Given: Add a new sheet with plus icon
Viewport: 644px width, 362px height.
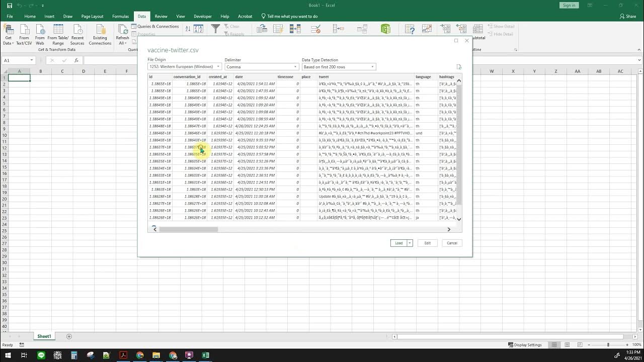Looking at the screenshot, I should pos(69,336).
